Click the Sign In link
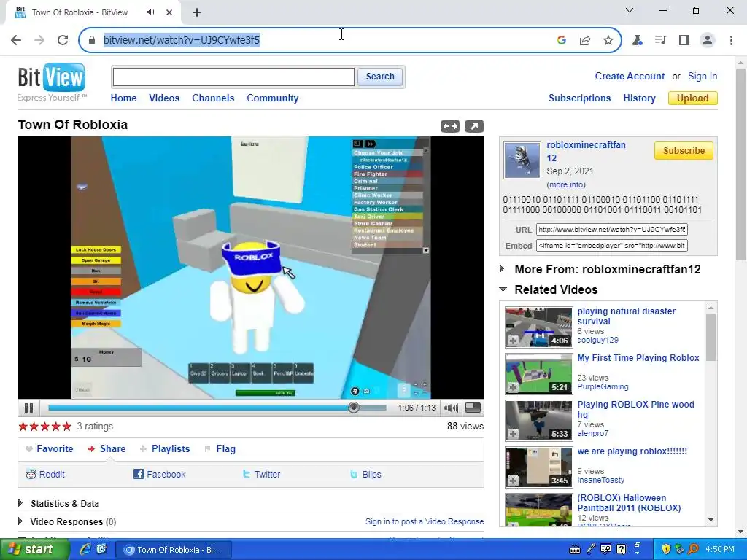Screen dimensions: 747x560 pyautogui.click(x=703, y=76)
